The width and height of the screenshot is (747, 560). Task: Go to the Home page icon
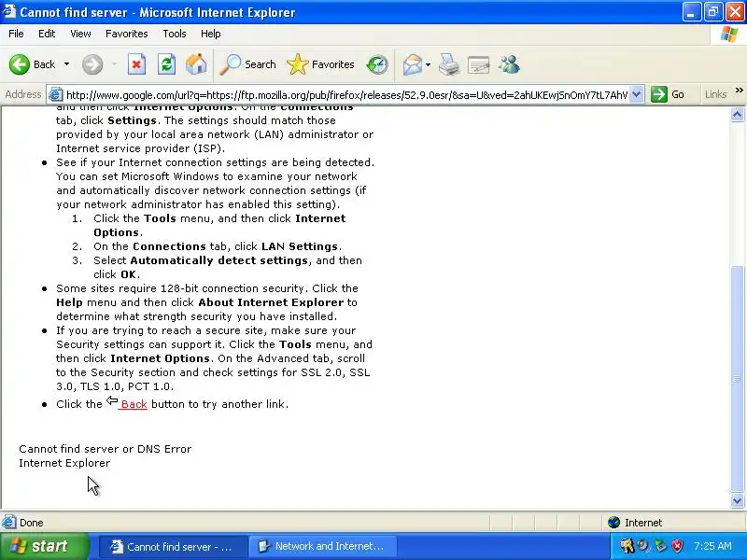196,64
